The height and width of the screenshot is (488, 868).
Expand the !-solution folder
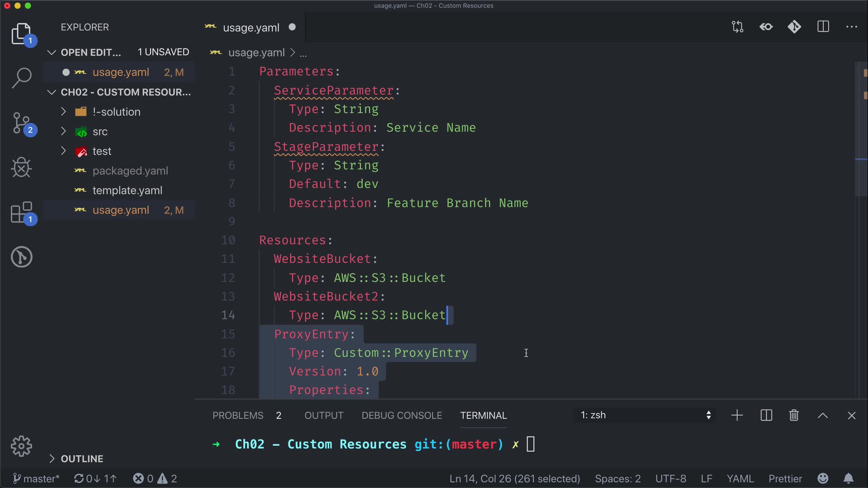(x=116, y=112)
